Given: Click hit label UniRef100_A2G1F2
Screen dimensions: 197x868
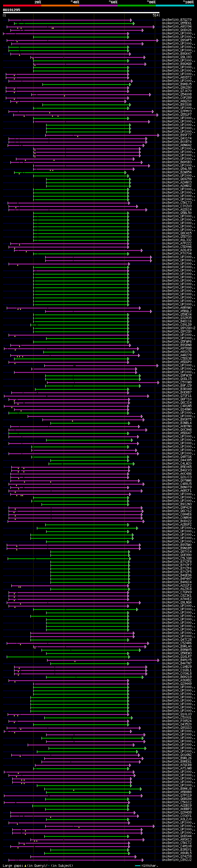Looking at the screenshot, I should point(177,585).
